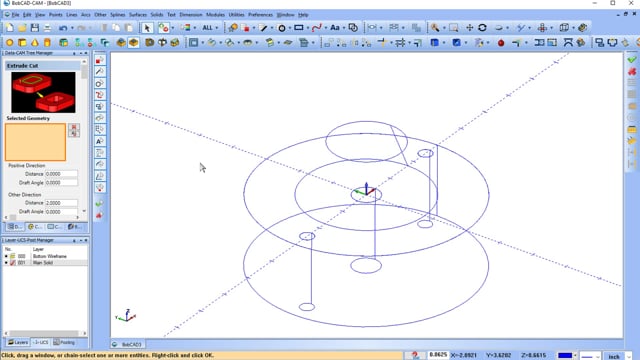Click the Undo arrow icon
Screen dimensions: 640x360
tap(63, 28)
